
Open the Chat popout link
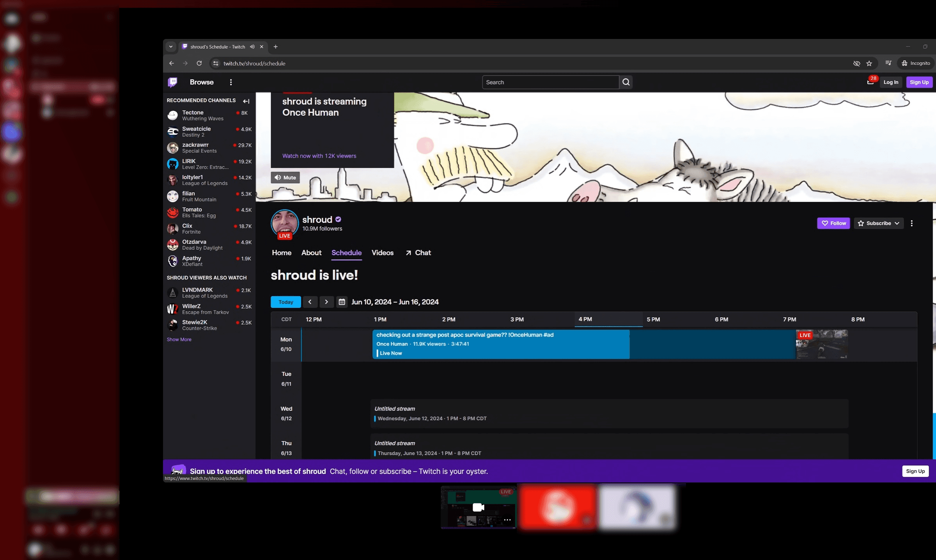point(418,253)
